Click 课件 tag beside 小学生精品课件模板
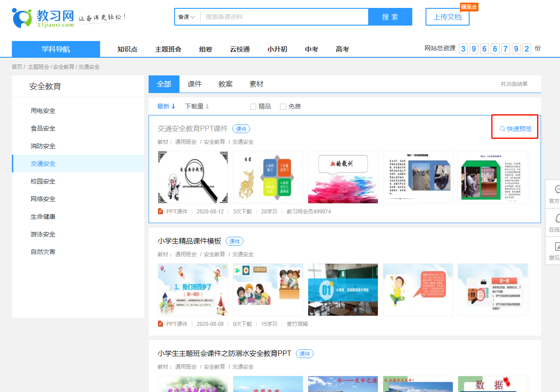The image size is (560, 392). click(235, 241)
